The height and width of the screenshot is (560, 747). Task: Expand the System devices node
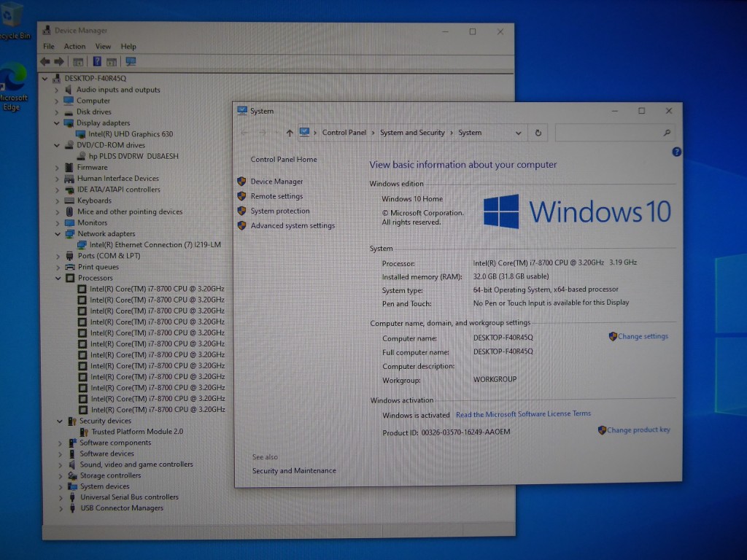pos(61,486)
